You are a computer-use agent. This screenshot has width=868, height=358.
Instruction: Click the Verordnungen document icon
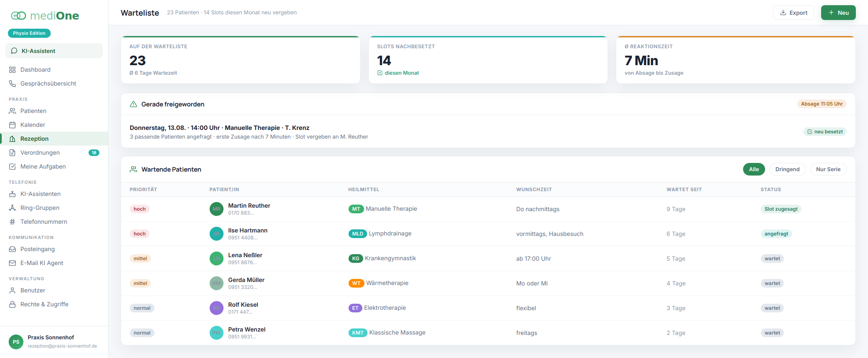tap(13, 152)
